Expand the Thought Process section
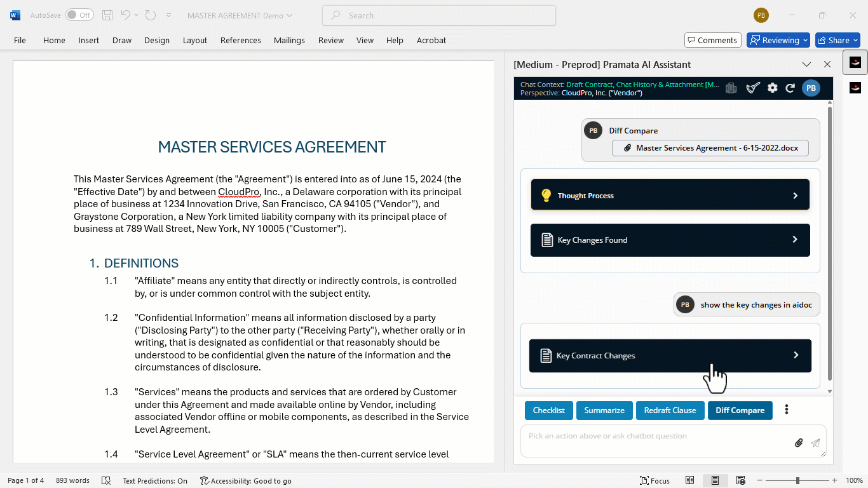The height and width of the screenshot is (488, 868). click(x=670, y=195)
